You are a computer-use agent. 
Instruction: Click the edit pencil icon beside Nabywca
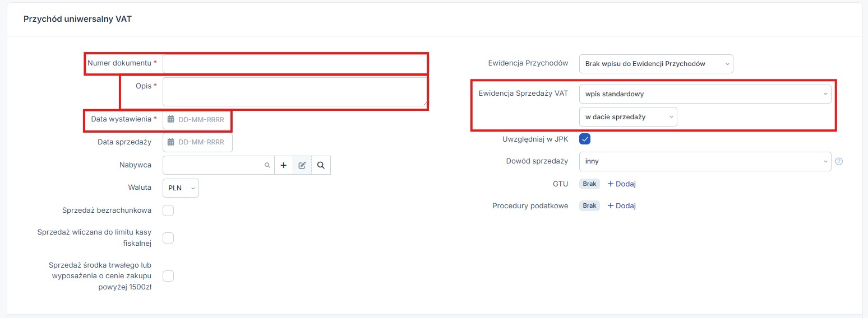pyautogui.click(x=302, y=165)
